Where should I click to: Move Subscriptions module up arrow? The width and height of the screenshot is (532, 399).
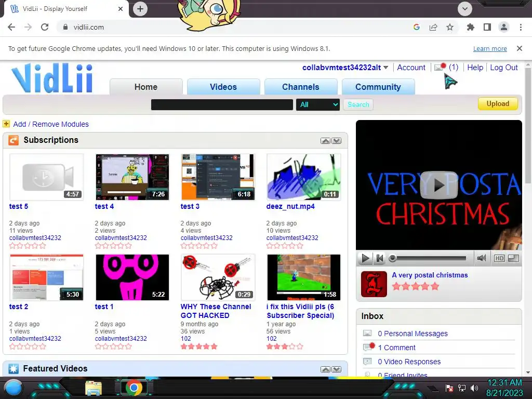click(325, 141)
